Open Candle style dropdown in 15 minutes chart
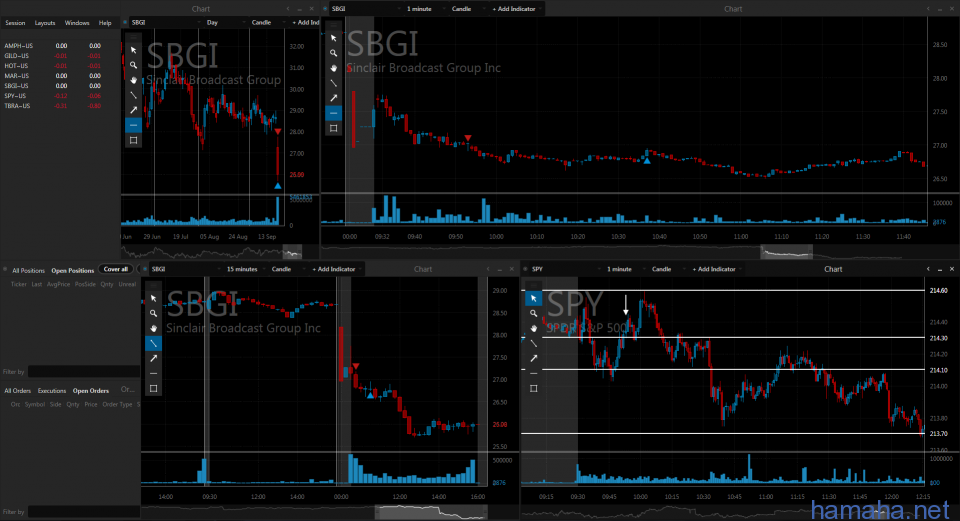 [288, 269]
